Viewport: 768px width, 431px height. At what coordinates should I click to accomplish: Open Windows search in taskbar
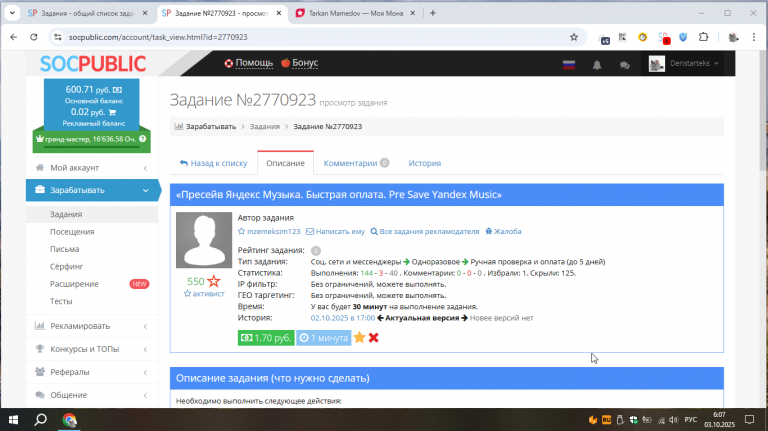point(41,420)
